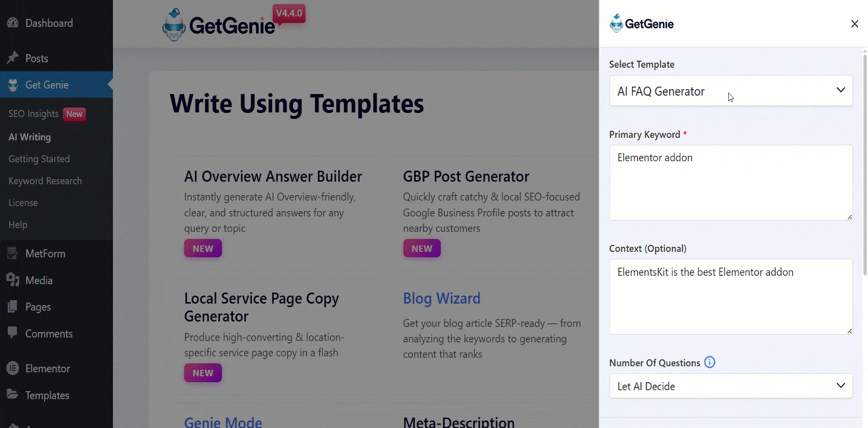This screenshot has height=428, width=868.
Task: Click the Genie Mode link
Action: pos(223,421)
